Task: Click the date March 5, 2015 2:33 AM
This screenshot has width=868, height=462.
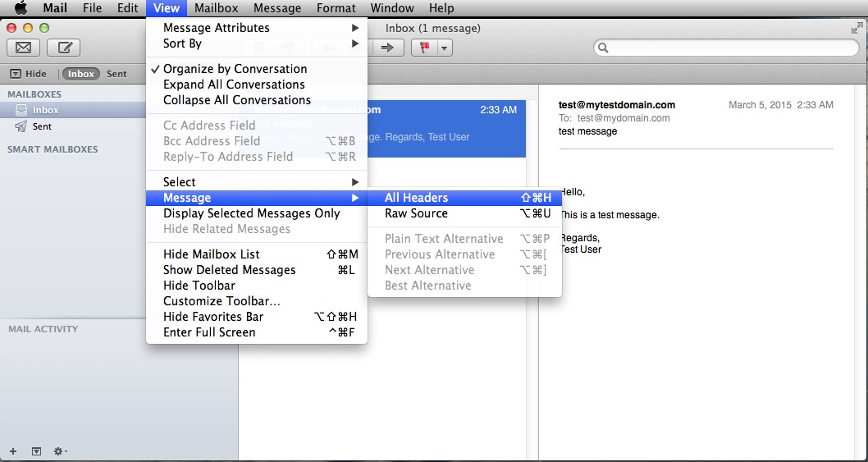Action: click(780, 105)
